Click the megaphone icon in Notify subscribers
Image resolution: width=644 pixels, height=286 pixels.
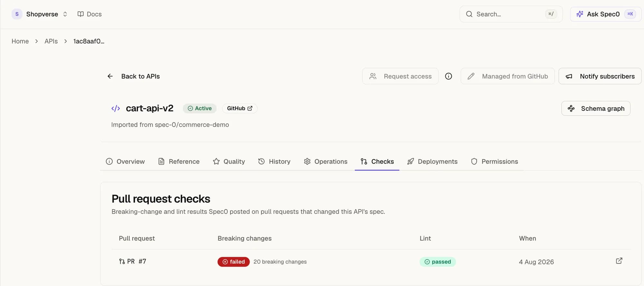[569, 76]
